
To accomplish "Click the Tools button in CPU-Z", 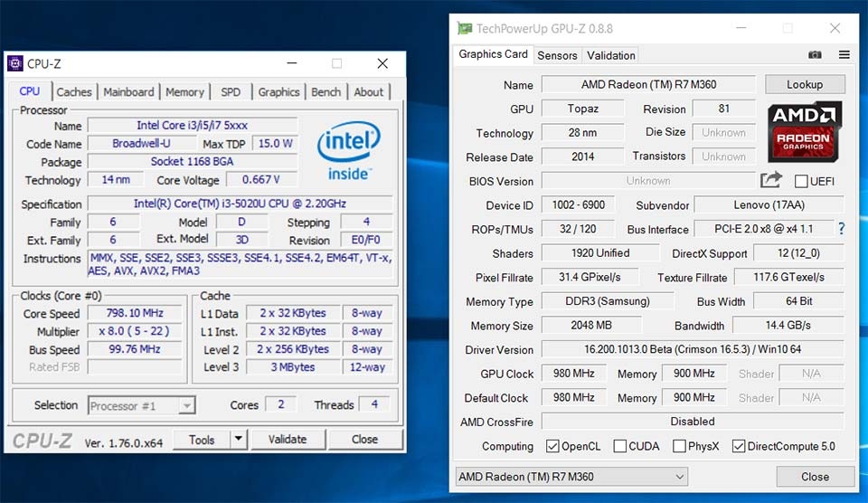I will tap(202, 440).
